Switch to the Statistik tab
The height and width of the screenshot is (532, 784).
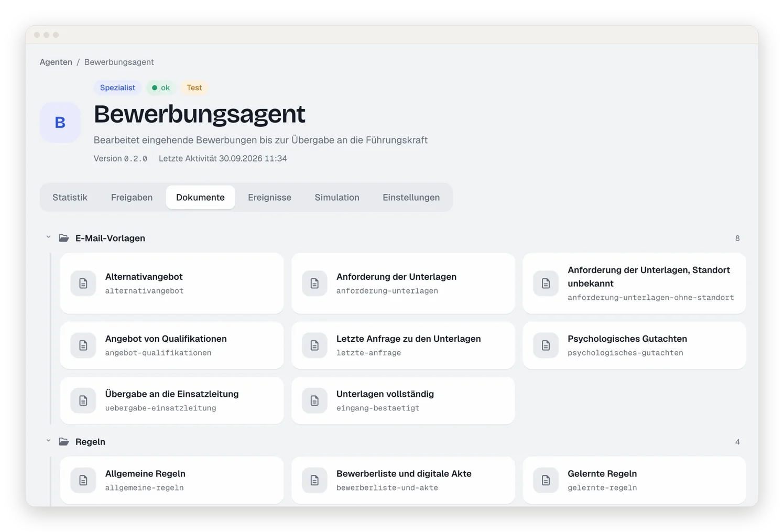(x=70, y=198)
